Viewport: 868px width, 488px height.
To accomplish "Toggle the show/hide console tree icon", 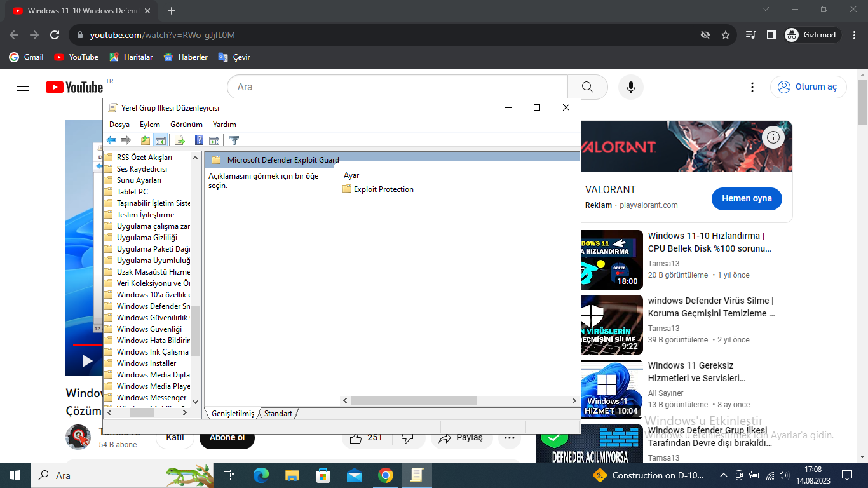I will (161, 140).
